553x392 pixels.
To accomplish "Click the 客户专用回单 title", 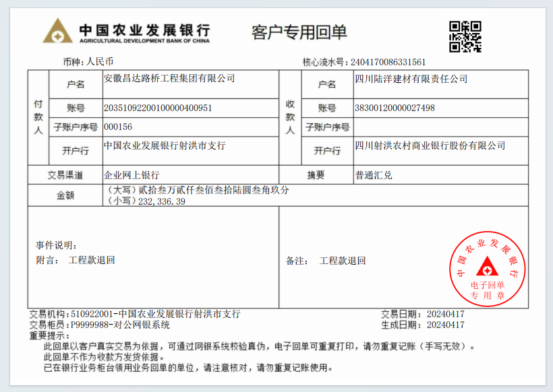I will click(x=299, y=32).
